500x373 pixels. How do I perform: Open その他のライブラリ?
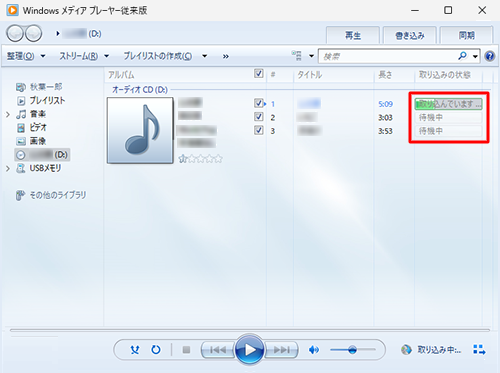tap(51, 195)
